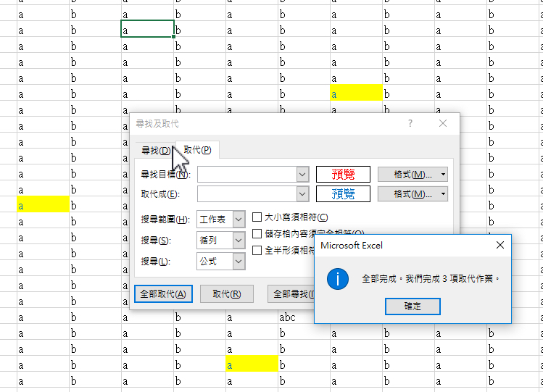Close the Microsoft Excel message box

pos(500,245)
